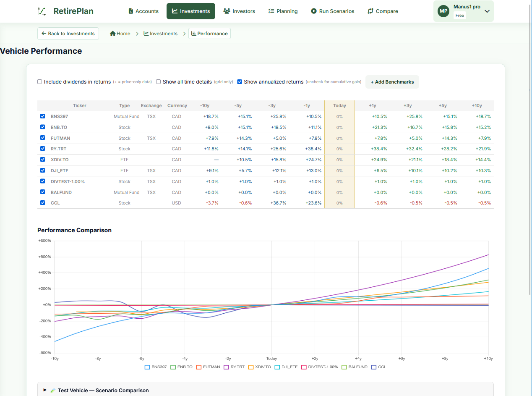The image size is (532, 396).
Task: Click the MP user avatar
Action: (443, 11)
